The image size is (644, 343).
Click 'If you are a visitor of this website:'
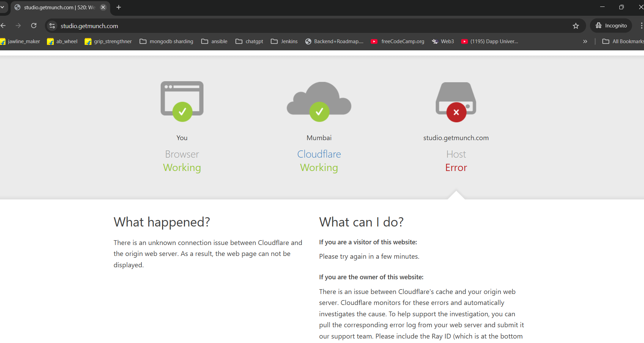pyautogui.click(x=368, y=242)
